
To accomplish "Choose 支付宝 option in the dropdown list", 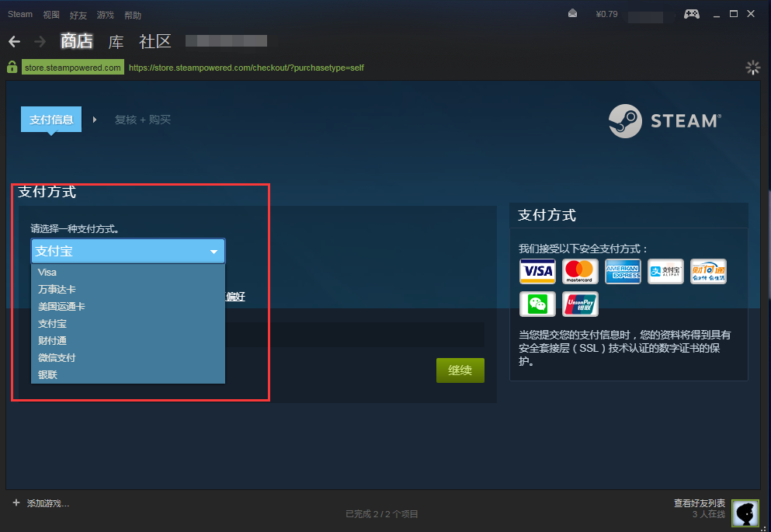I will pos(128,324).
